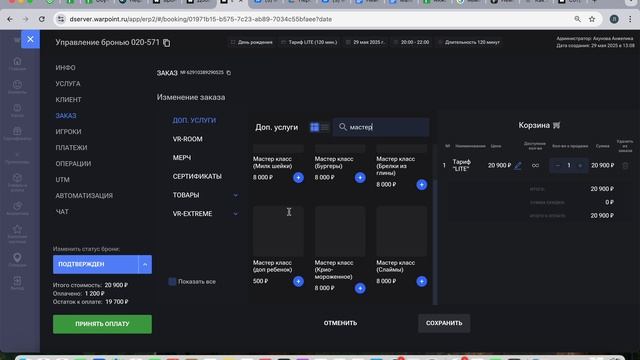Expand ТОВАРЫ category chevron
Image resolution: width=640 pixels, height=360 pixels.
[236, 195]
